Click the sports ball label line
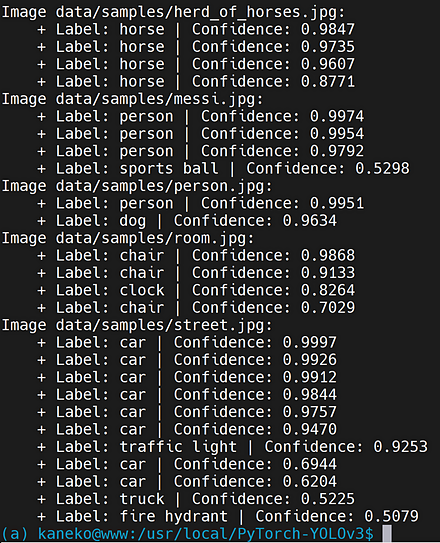The image size is (440, 543). pyautogui.click(x=223, y=169)
